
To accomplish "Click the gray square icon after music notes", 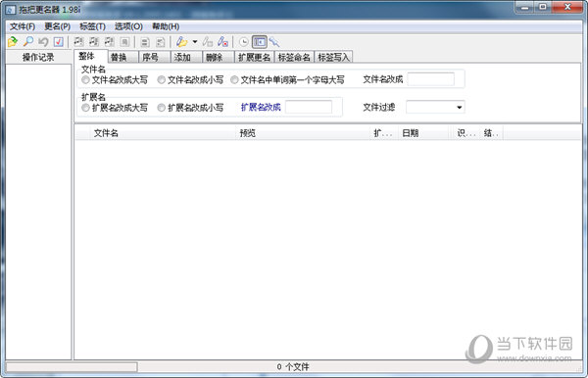I will click(124, 42).
